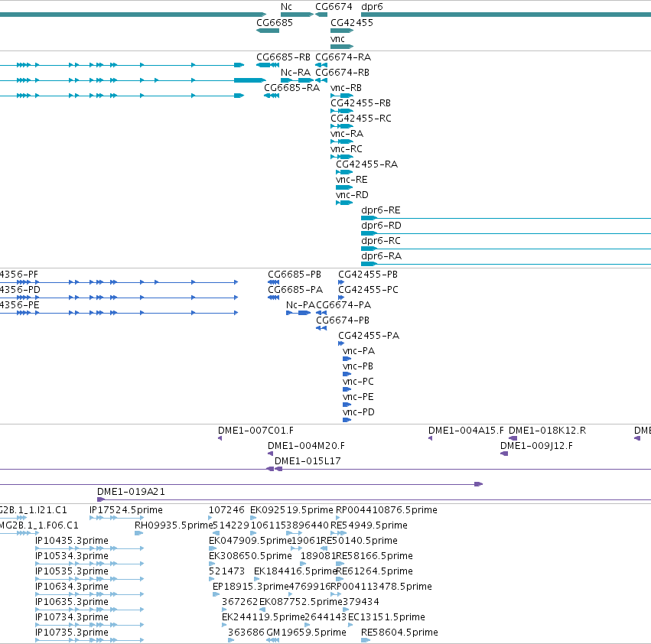Click protein label CG42455-PA
The width and height of the screenshot is (651, 644).
pyautogui.click(x=369, y=335)
